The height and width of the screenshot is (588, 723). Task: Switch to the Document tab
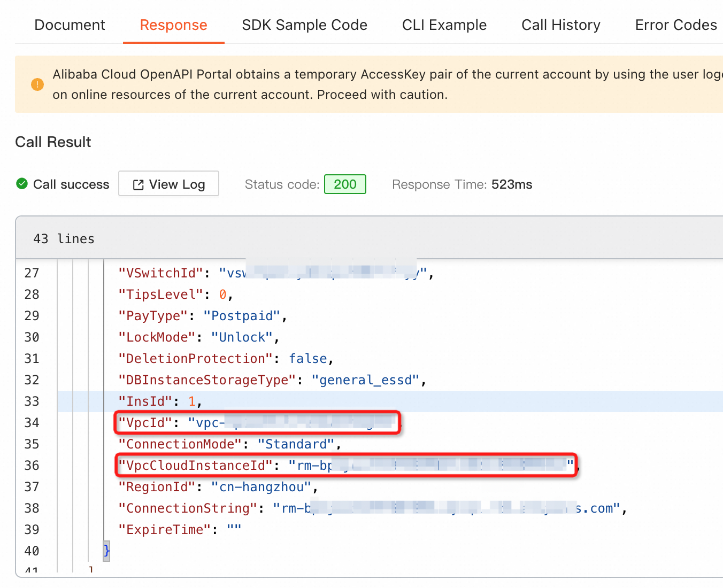click(x=70, y=25)
